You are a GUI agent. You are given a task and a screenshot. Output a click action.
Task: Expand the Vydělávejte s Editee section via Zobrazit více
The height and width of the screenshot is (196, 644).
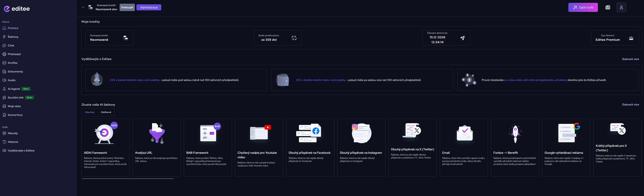pos(630,59)
